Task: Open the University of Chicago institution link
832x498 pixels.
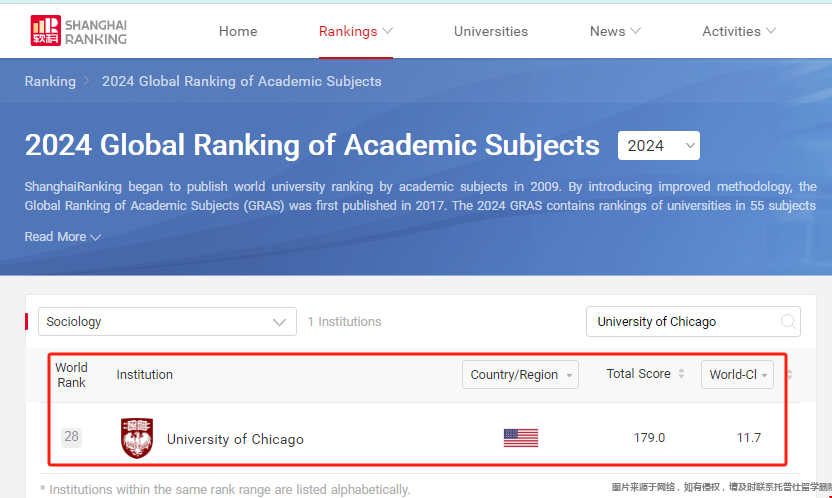Action: 235,439
